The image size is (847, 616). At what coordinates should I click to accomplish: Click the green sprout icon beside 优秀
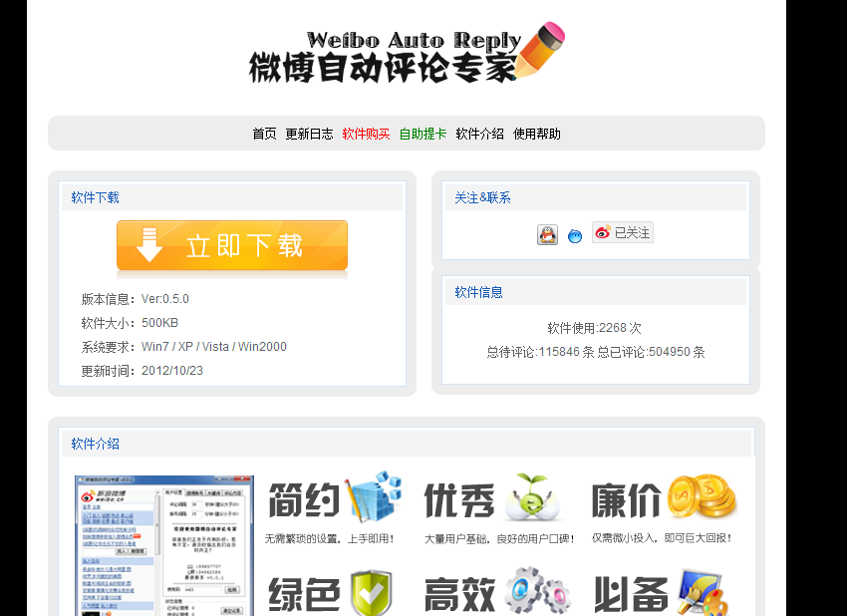[531, 497]
